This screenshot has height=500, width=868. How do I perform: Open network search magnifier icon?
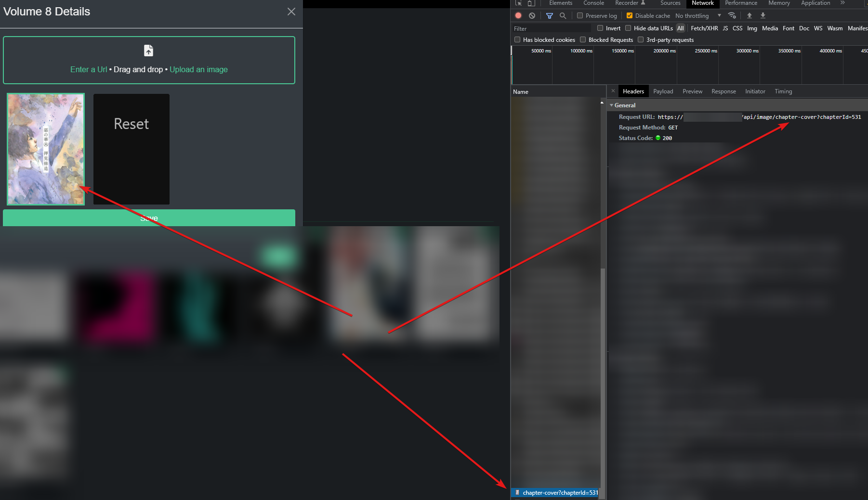(x=563, y=16)
